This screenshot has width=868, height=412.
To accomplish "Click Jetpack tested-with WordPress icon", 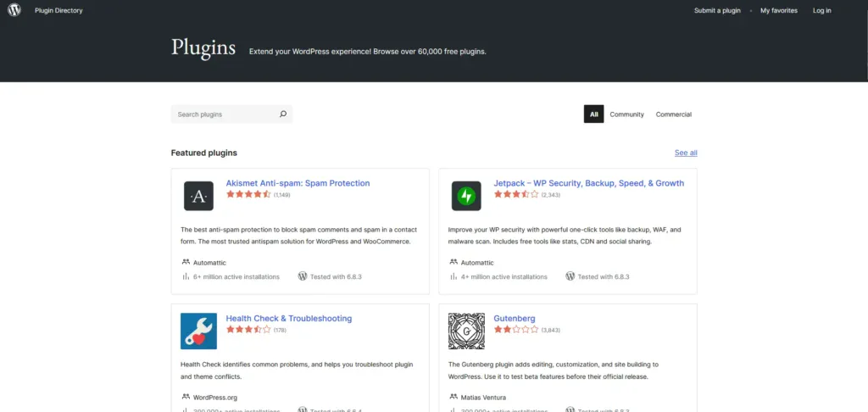I will 570,276.
